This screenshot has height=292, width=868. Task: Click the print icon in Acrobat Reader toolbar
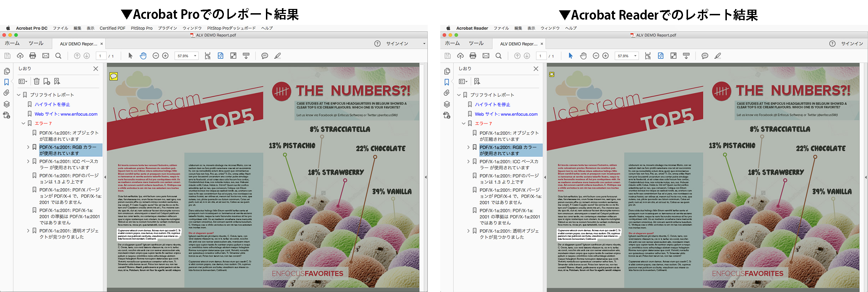click(473, 56)
